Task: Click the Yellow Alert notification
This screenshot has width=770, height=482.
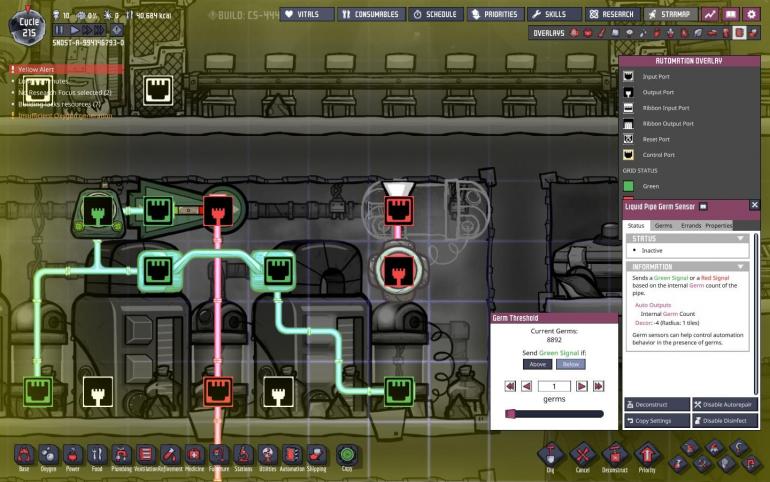Action: click(x=66, y=69)
